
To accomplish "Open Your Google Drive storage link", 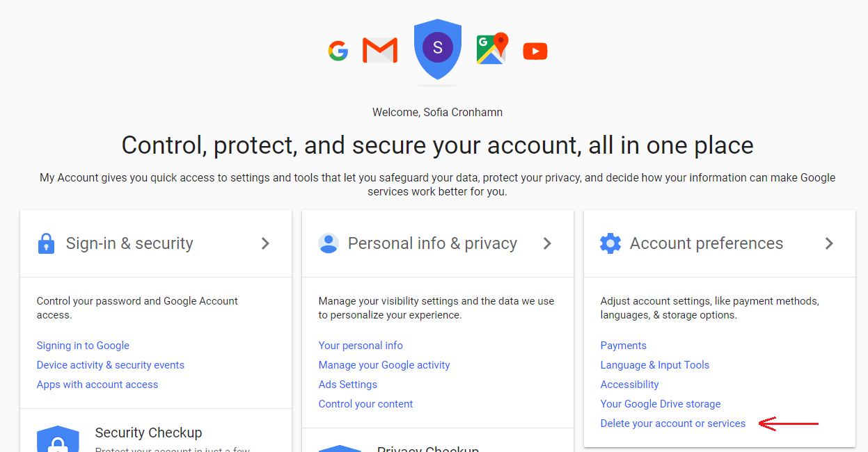I will [x=661, y=404].
